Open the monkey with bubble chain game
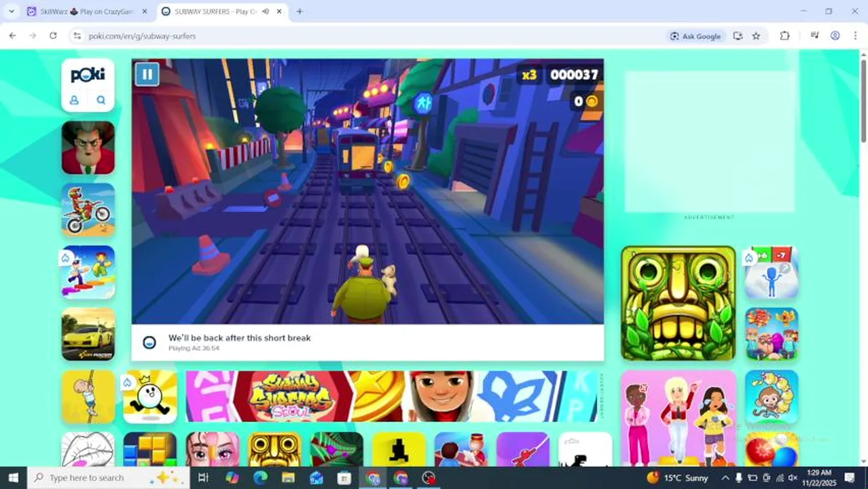The image size is (868, 489). coord(772,397)
